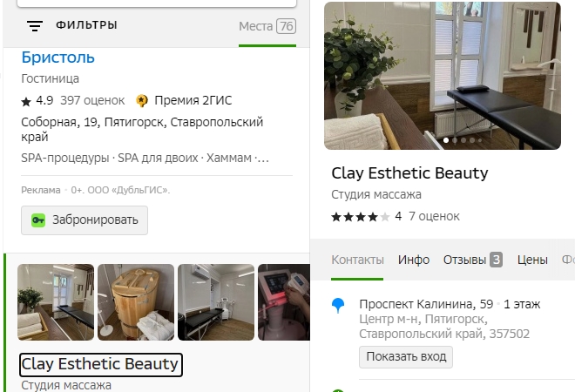Open the wooden barrel sauna thumbnail
Screen dimensions: 575x392
click(x=136, y=302)
